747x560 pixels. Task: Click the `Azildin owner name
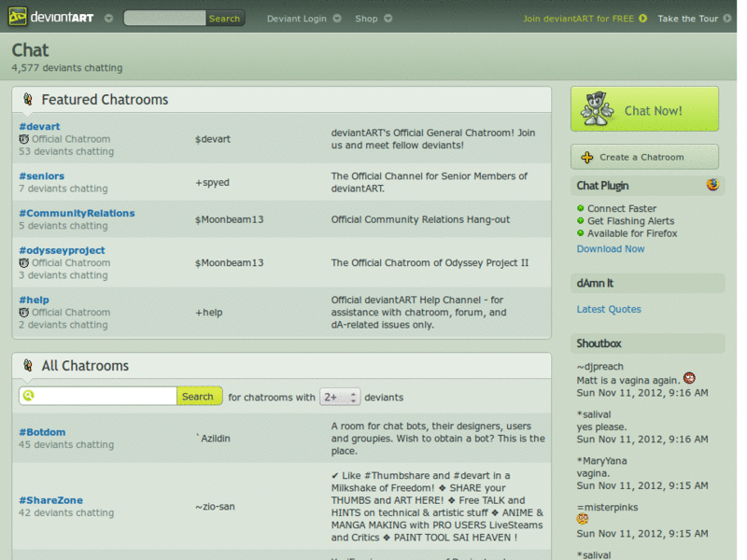pyautogui.click(x=213, y=438)
